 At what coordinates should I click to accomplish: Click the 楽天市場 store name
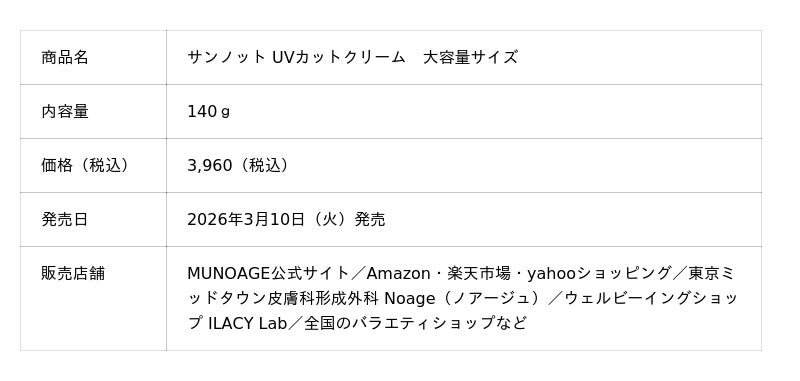479,274
